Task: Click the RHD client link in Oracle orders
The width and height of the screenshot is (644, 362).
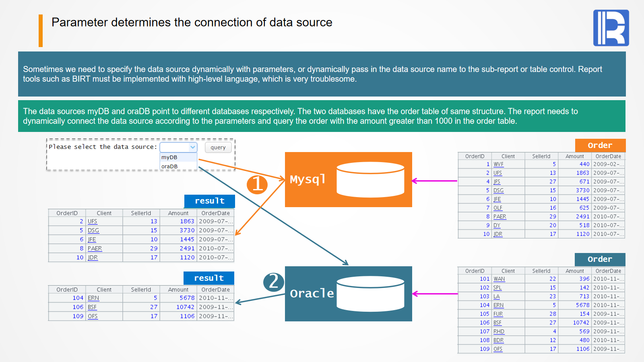Action: point(499,331)
